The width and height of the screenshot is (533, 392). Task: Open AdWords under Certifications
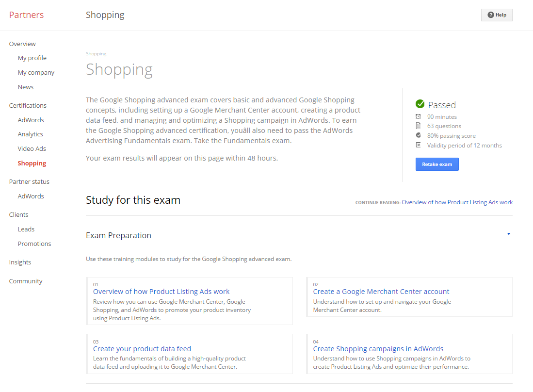pyautogui.click(x=31, y=120)
